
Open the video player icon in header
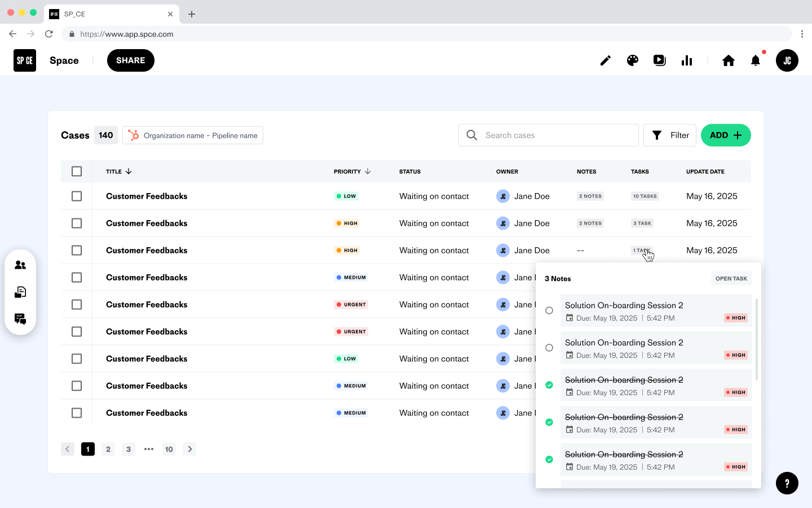pos(659,60)
